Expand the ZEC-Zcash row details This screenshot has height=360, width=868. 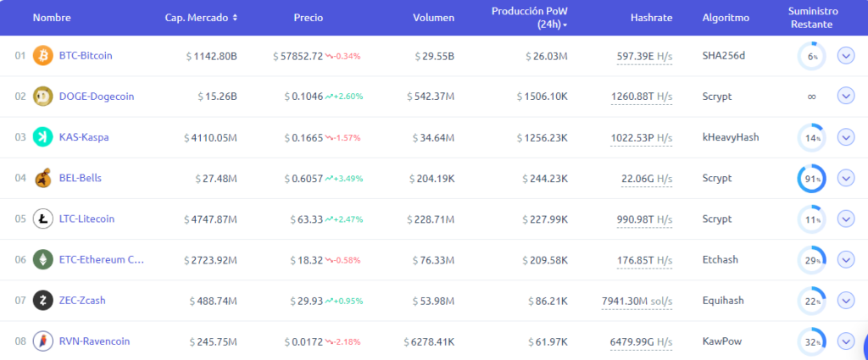[846, 301]
